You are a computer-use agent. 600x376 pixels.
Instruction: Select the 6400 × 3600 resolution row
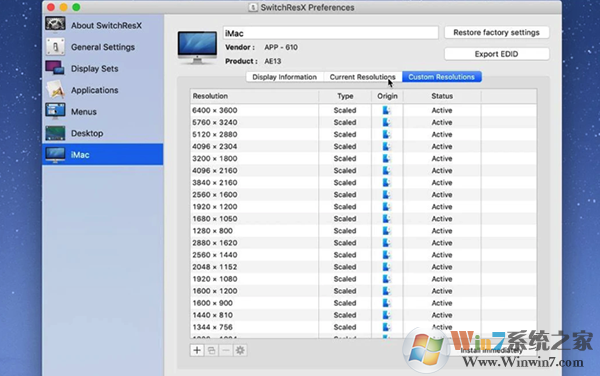pyautogui.click(x=364, y=110)
